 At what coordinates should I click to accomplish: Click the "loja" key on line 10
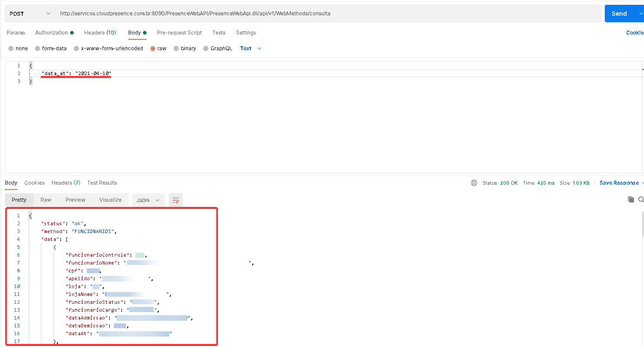[75, 286]
